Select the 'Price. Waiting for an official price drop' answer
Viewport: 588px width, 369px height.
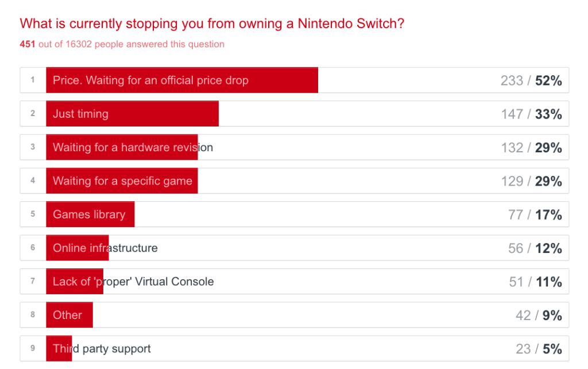[x=150, y=80]
